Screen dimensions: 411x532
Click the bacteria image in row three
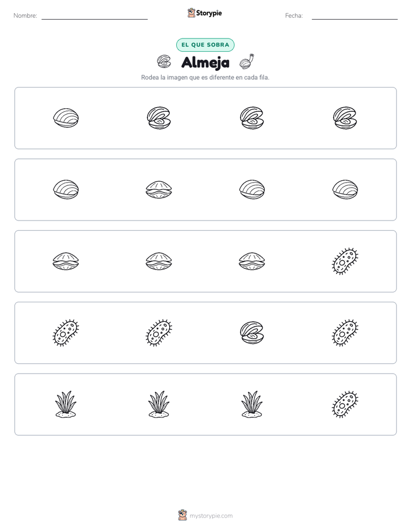coord(345,261)
